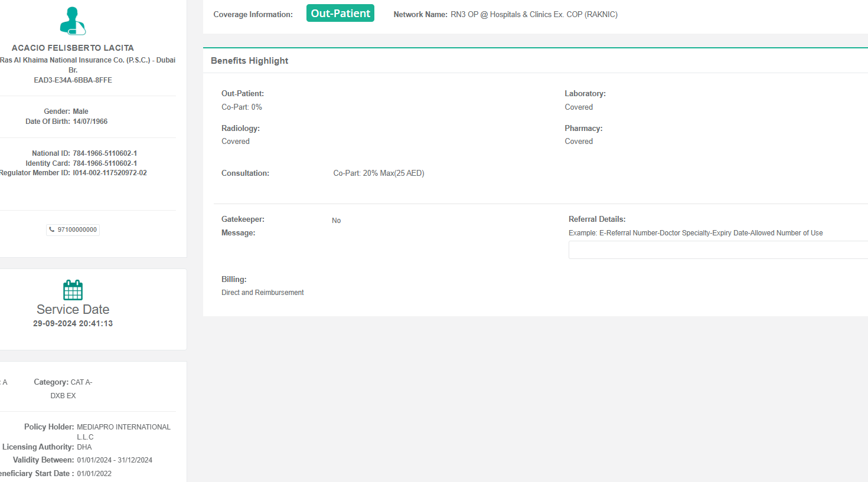Click the validity period 01/01/2024 - 31/12/2024
The width and height of the screenshot is (868, 482).
tap(115, 460)
